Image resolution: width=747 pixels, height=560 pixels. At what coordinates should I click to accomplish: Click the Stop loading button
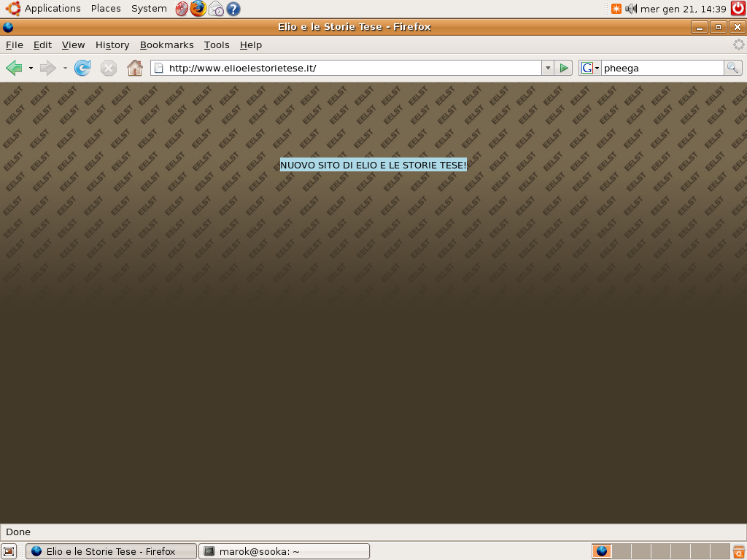(x=109, y=68)
